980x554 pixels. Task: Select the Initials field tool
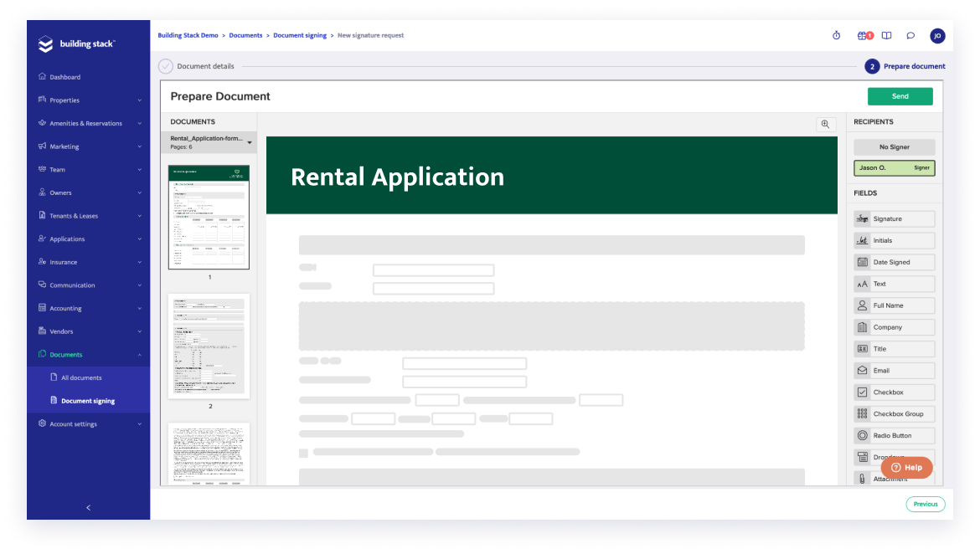pos(894,240)
